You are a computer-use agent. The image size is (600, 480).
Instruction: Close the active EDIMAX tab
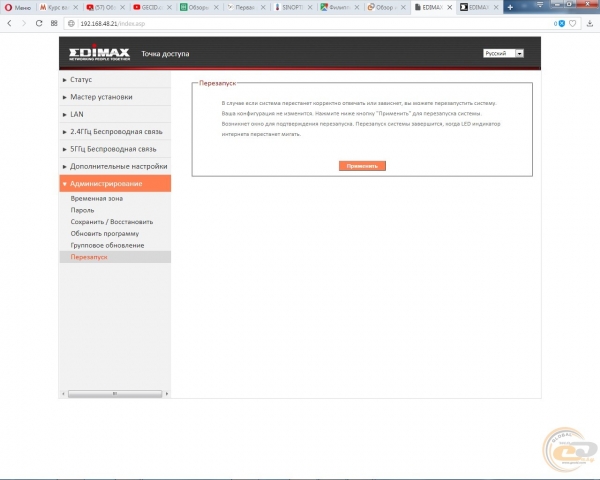450,7
